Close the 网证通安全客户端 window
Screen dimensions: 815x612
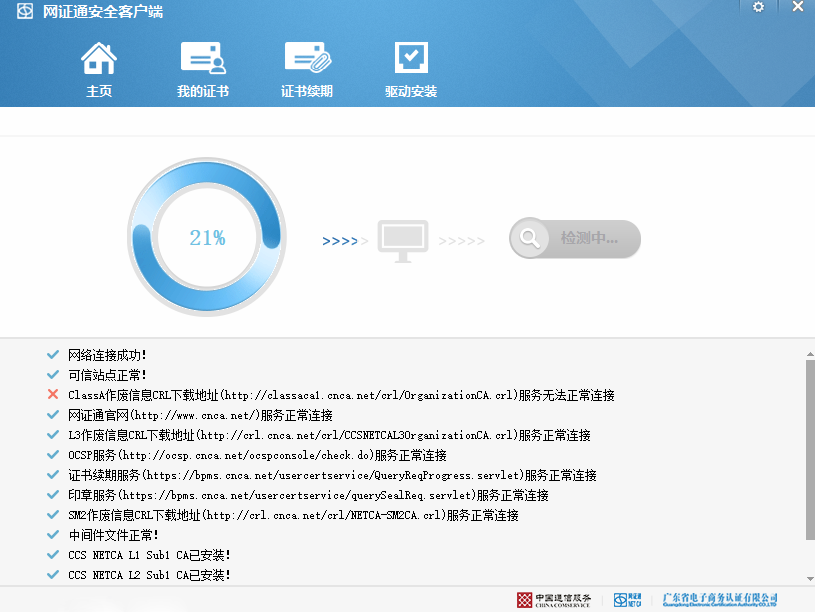coord(797,7)
